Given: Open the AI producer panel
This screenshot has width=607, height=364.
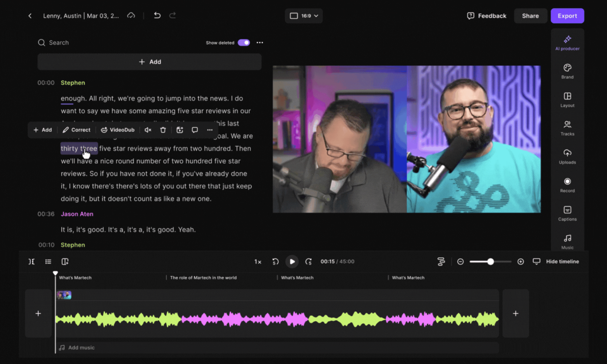Looking at the screenshot, I should point(567,43).
